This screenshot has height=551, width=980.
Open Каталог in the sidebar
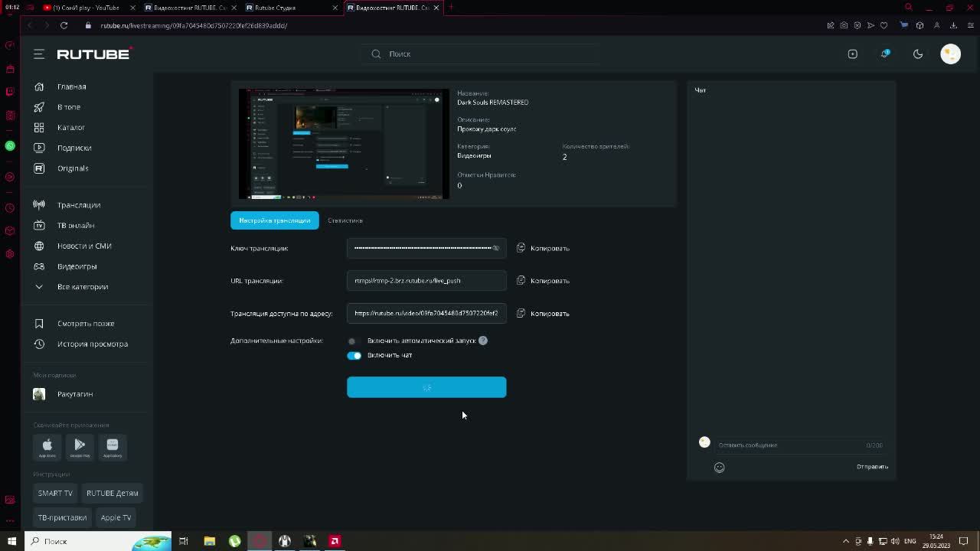[70, 127]
